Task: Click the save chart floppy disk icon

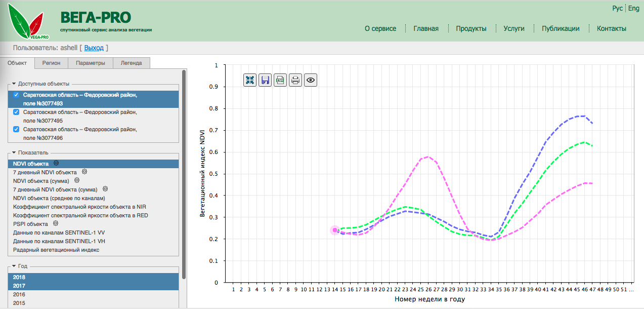Action: coord(265,80)
